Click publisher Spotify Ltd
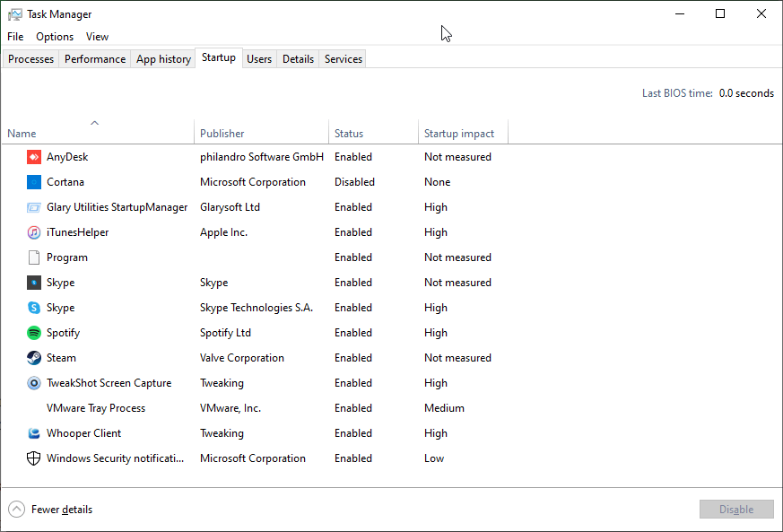 [x=225, y=333]
